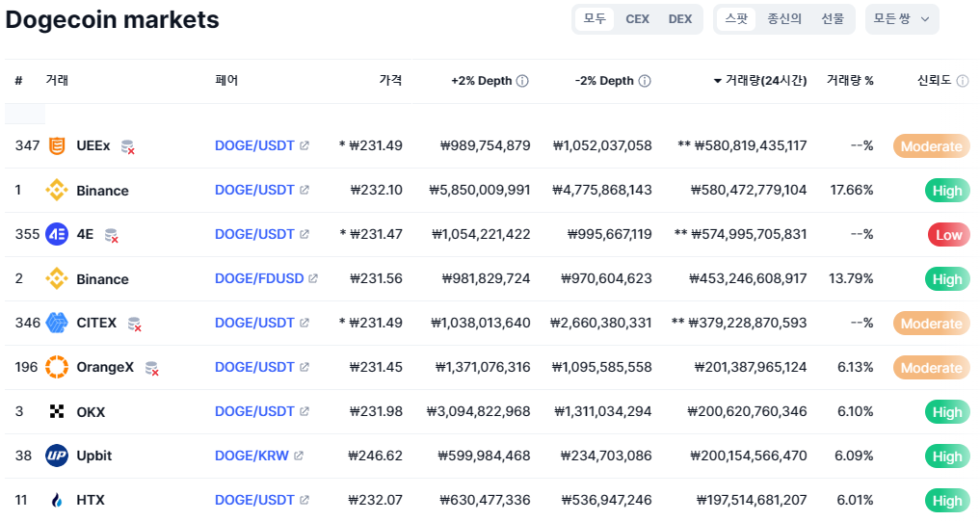The height and width of the screenshot is (521, 980).
Task: Open HTX DOGE/USDT pair link
Action: [x=254, y=500]
